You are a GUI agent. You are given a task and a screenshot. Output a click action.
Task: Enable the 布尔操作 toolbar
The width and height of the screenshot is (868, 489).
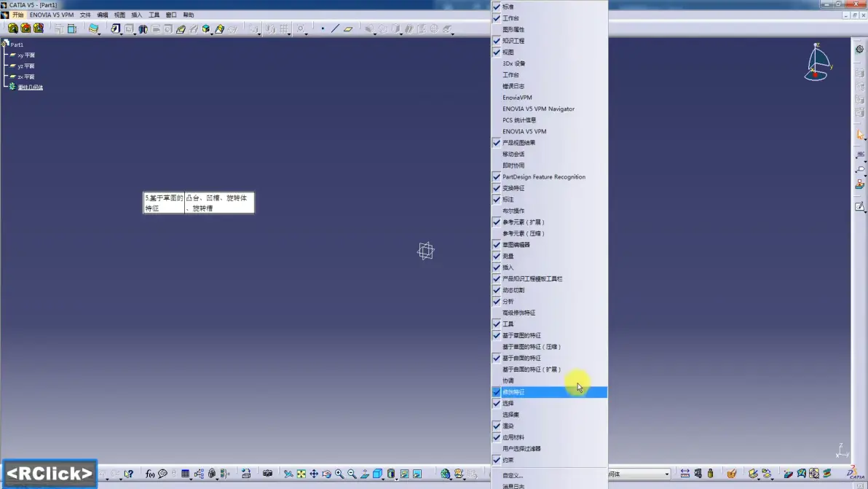click(x=549, y=211)
